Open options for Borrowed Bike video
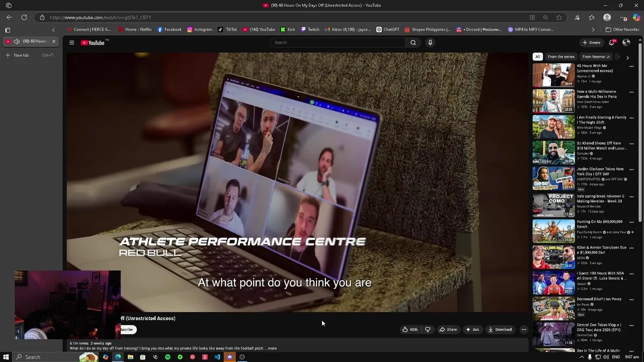This screenshot has width=644, height=362. 631,300
